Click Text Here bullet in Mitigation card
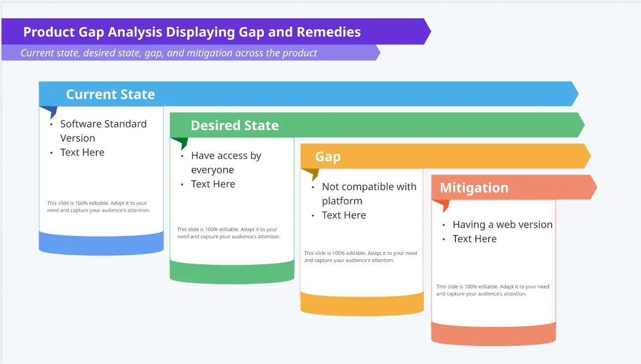641x364 pixels. (x=475, y=239)
